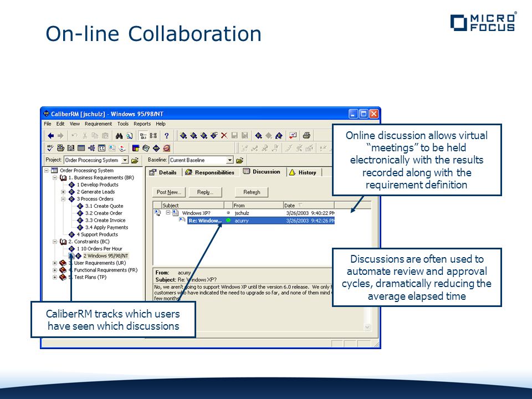Click the red circular toolbar icon
Image resolution: width=532 pixels, height=399 pixels.
click(x=167, y=148)
